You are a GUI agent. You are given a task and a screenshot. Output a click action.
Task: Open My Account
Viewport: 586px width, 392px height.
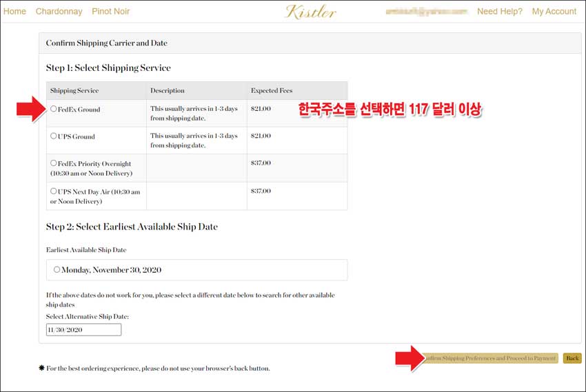(x=554, y=12)
